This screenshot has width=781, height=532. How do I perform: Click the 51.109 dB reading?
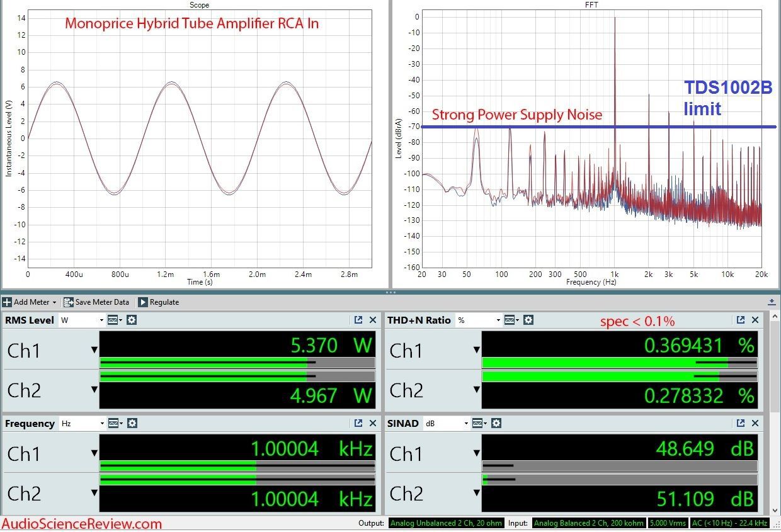[x=706, y=499]
